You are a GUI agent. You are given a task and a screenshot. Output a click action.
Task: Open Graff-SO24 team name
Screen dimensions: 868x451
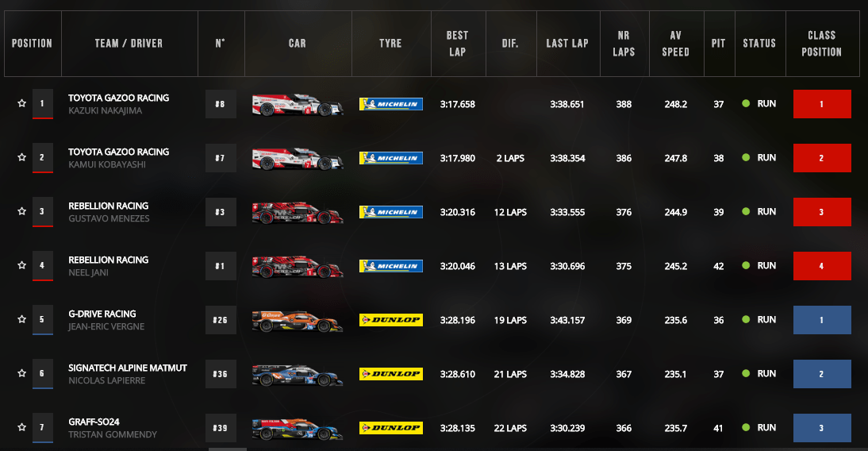94,422
